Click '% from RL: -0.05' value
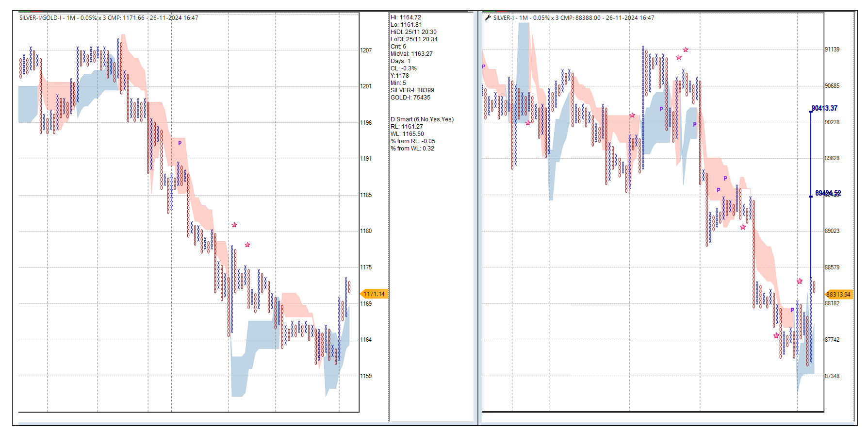This screenshot has height=432, width=868. [x=413, y=141]
